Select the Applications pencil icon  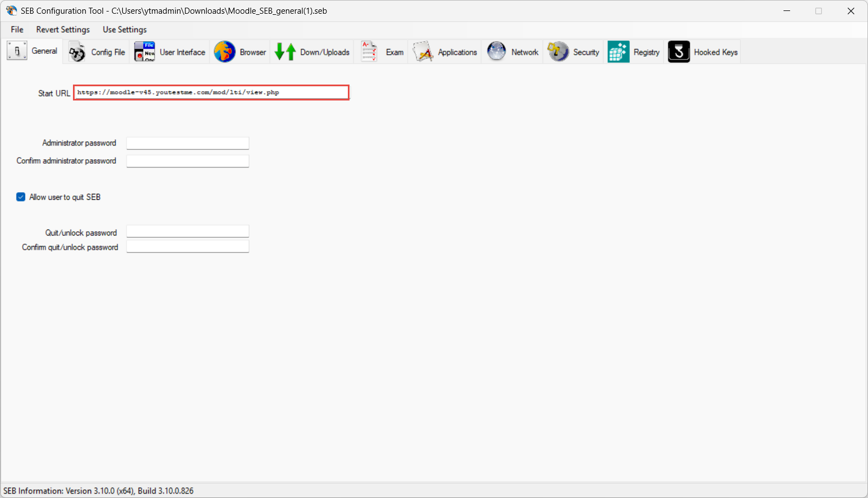pyautogui.click(x=423, y=52)
